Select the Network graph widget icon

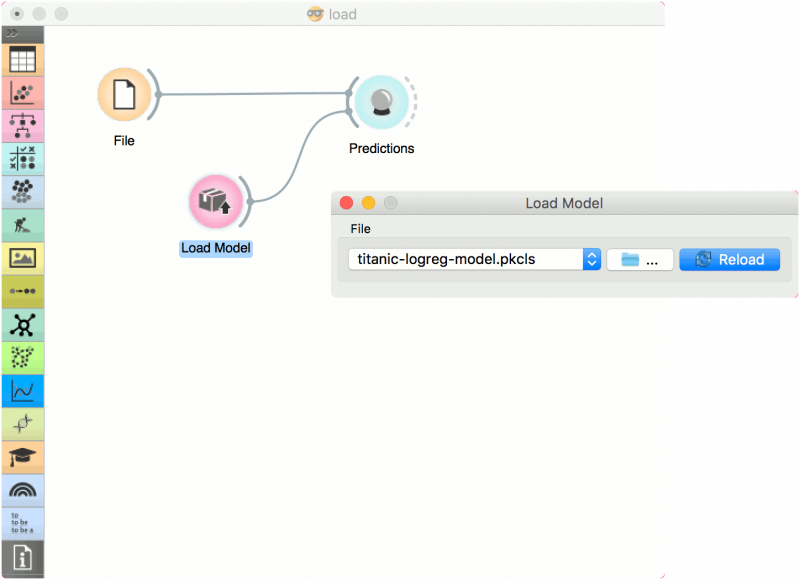click(22, 324)
